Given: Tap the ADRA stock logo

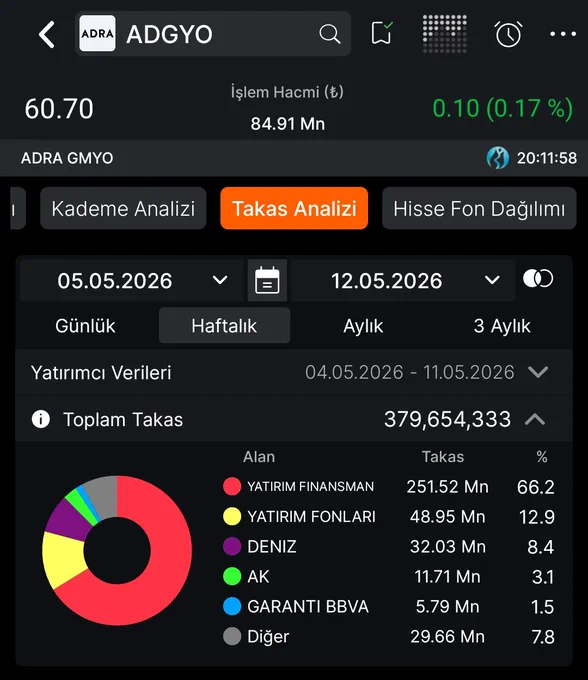Looking at the screenshot, I should (98, 33).
